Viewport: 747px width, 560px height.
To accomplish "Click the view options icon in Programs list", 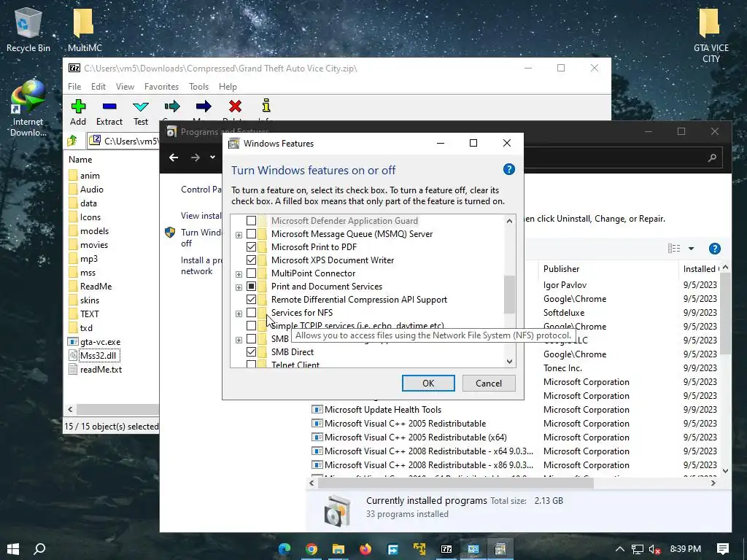I will [673, 249].
